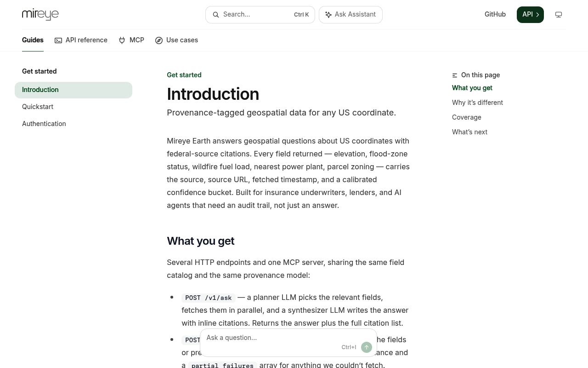Image resolution: width=588 pixels, height=368 pixels.
Task: Click the MCP plug icon
Action: click(x=122, y=40)
